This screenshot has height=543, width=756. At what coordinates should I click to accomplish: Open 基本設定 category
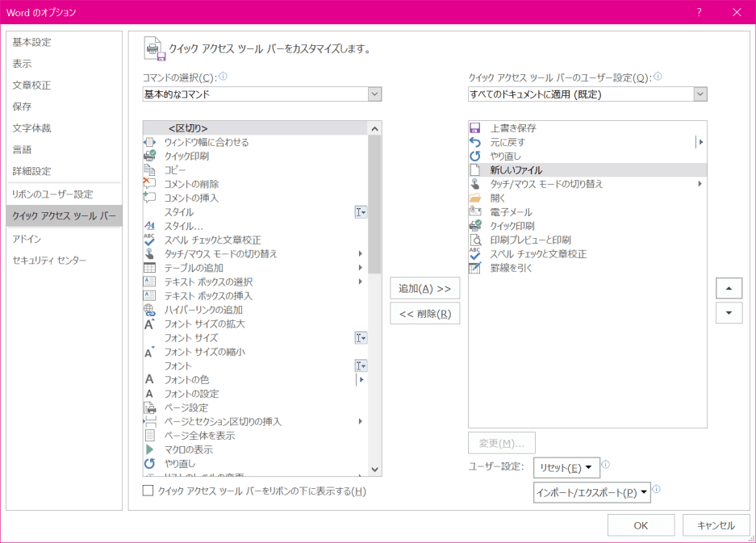point(64,43)
